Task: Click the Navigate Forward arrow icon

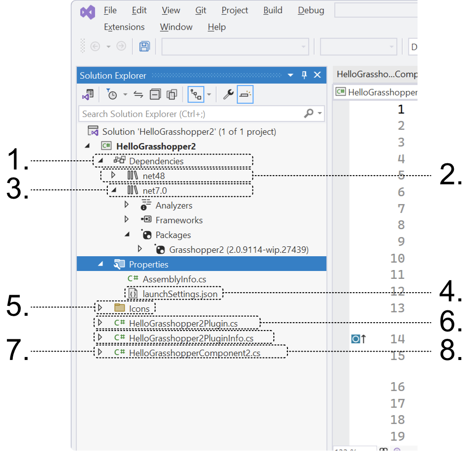Action: (x=122, y=46)
